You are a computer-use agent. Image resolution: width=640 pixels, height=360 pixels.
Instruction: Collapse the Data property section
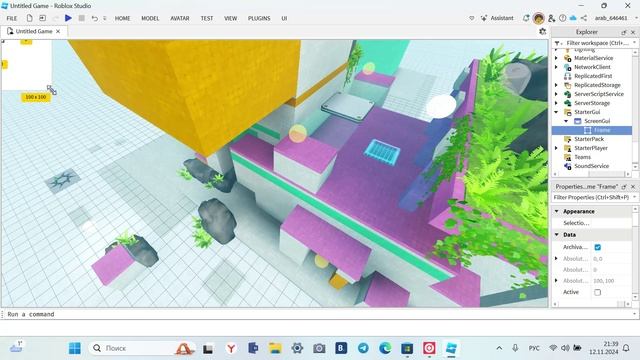(x=556, y=235)
